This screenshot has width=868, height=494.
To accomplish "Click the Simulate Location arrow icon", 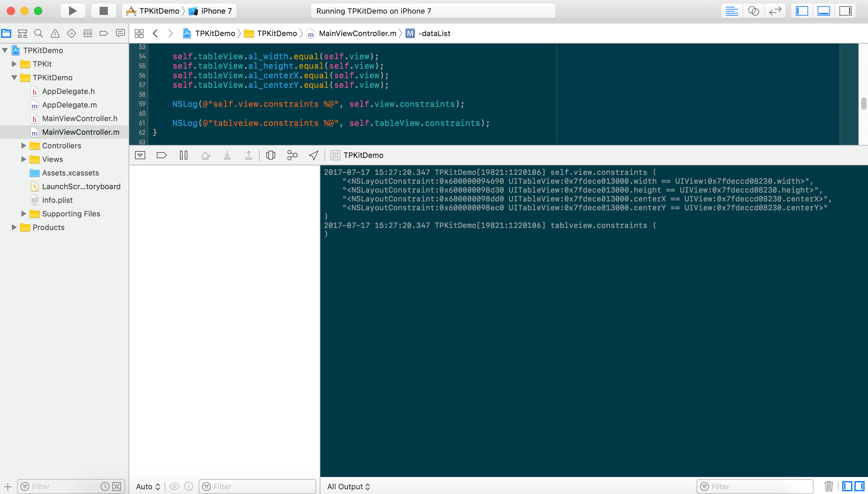I will point(314,155).
